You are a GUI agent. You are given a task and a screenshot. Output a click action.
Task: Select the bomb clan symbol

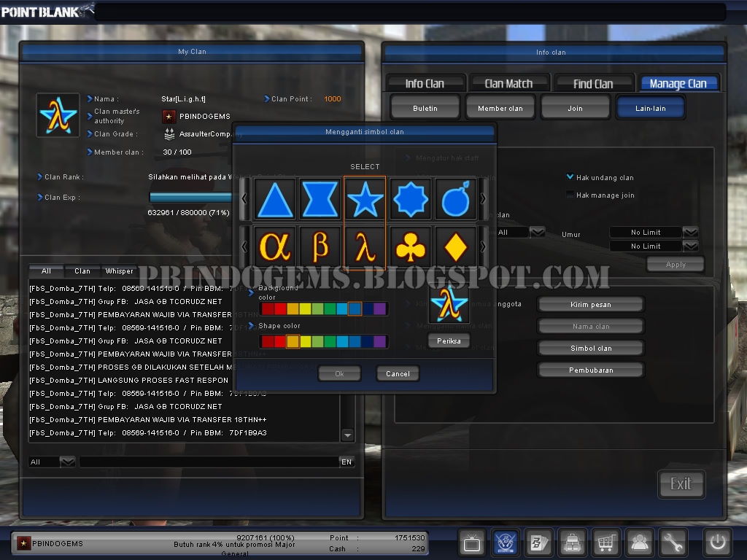coord(454,198)
